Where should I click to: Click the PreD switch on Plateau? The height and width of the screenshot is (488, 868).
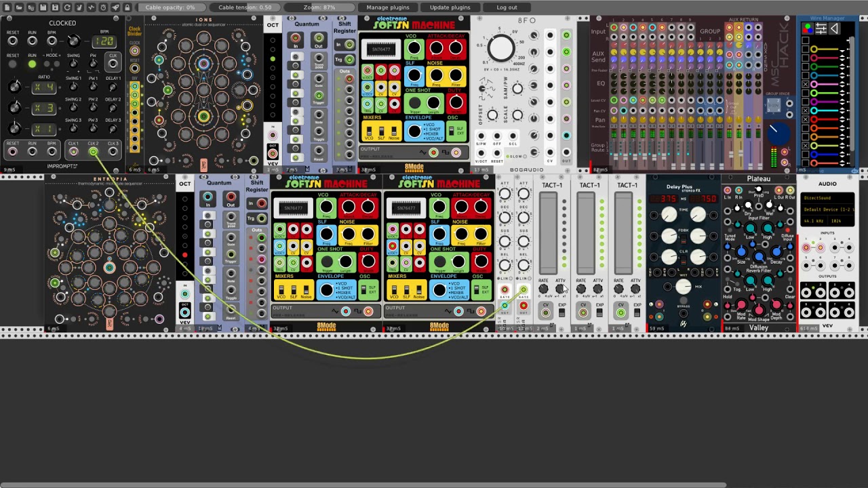pos(758,189)
